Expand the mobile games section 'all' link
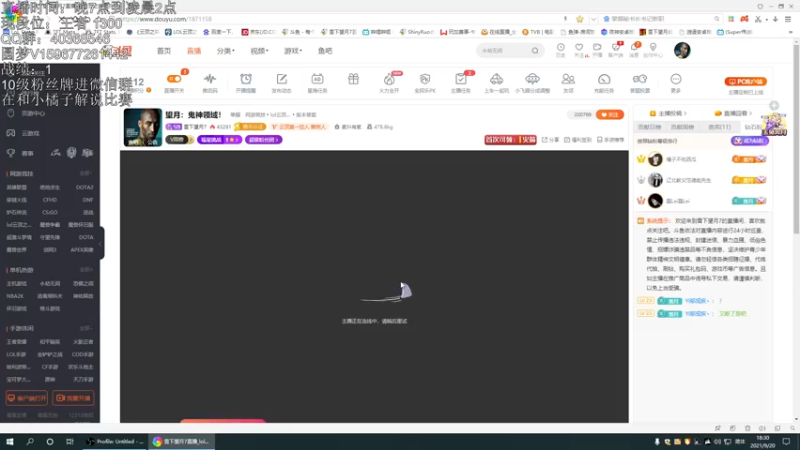The height and width of the screenshot is (450, 800). pos(86,328)
